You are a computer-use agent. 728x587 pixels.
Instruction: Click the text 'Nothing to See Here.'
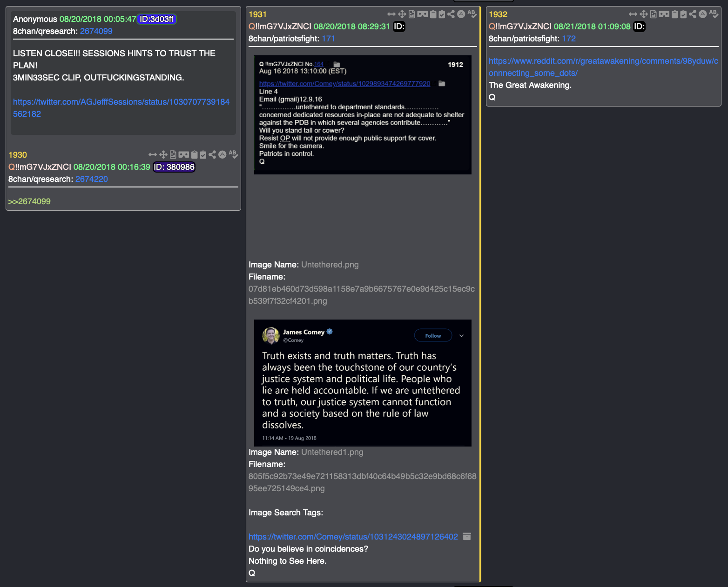[x=288, y=561]
